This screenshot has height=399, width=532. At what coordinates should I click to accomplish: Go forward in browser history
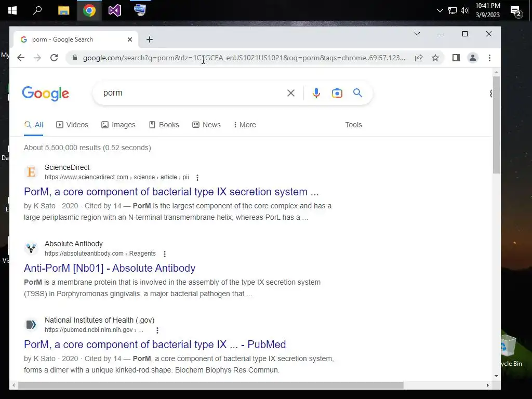click(x=37, y=58)
